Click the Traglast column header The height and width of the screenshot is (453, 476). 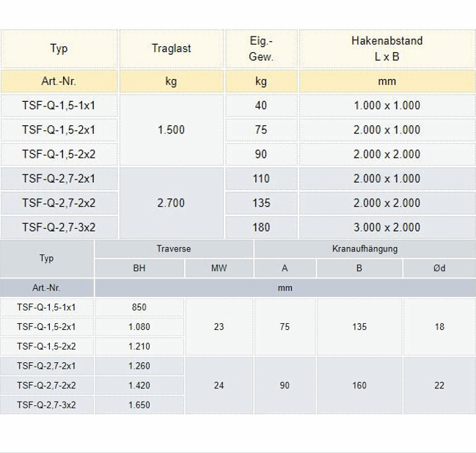pyautogui.click(x=171, y=48)
